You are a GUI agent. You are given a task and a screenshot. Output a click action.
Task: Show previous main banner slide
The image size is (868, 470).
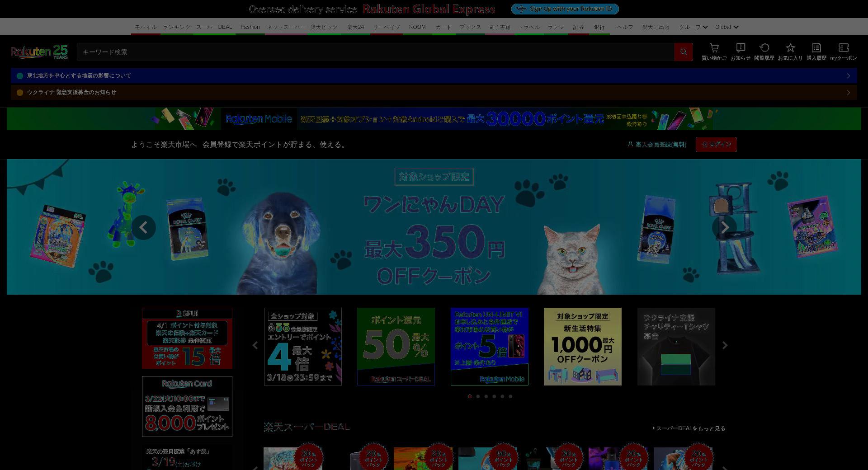(144, 227)
